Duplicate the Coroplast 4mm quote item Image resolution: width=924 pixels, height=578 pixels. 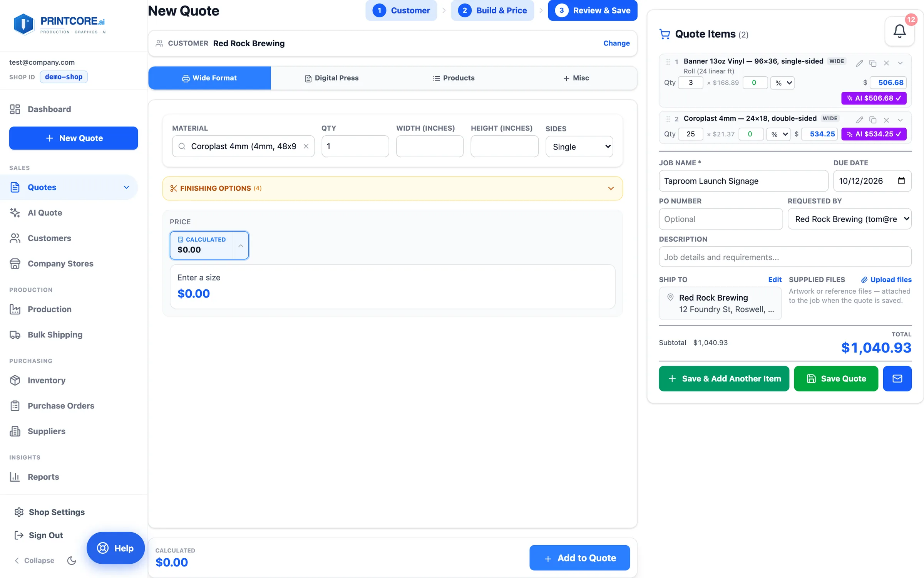[873, 120]
